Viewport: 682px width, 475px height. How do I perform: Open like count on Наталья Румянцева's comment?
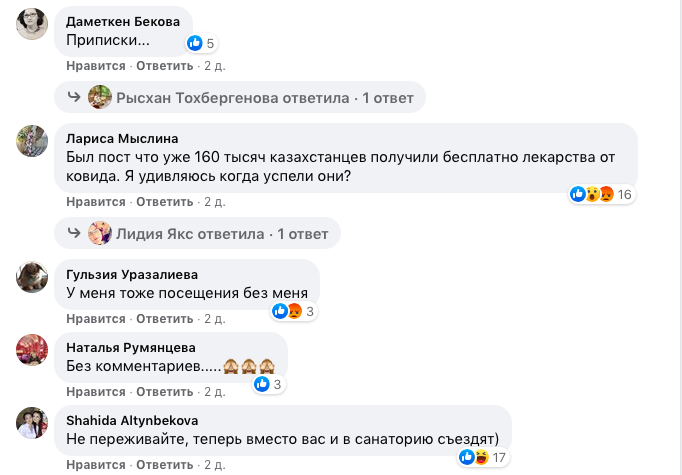[x=270, y=384]
